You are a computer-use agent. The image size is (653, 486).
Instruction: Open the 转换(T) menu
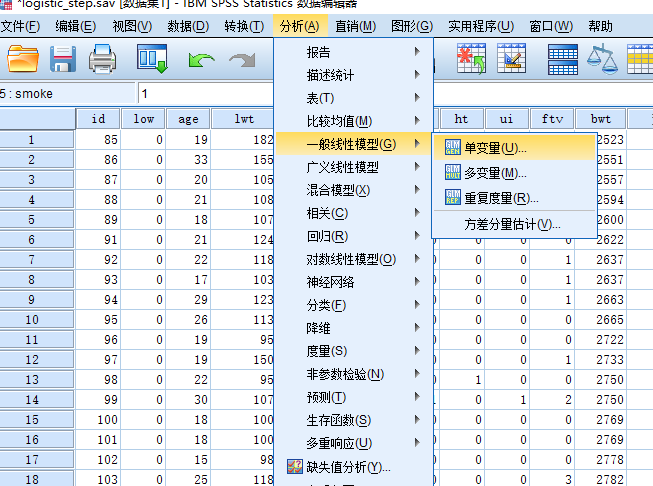244,26
